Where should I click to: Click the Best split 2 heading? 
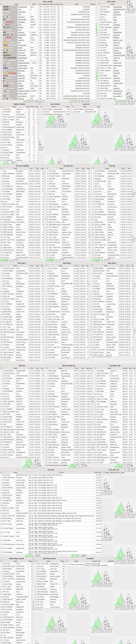pos(67,263)
